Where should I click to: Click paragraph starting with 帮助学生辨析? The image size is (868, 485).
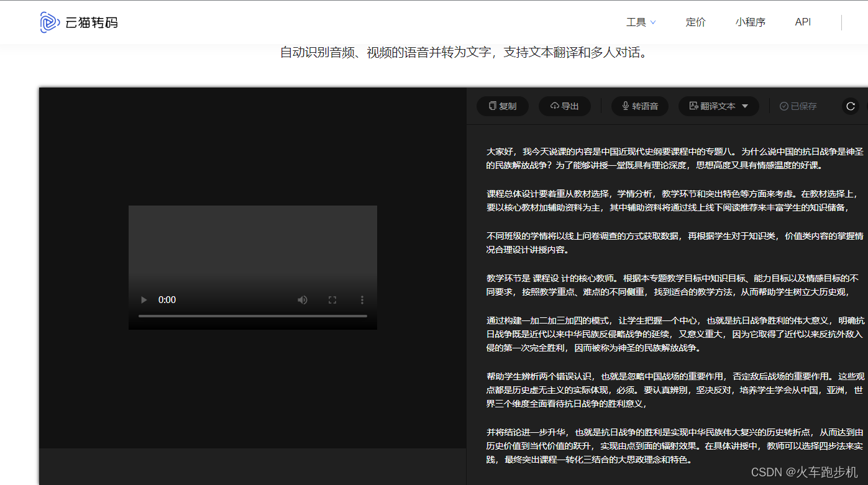point(675,390)
